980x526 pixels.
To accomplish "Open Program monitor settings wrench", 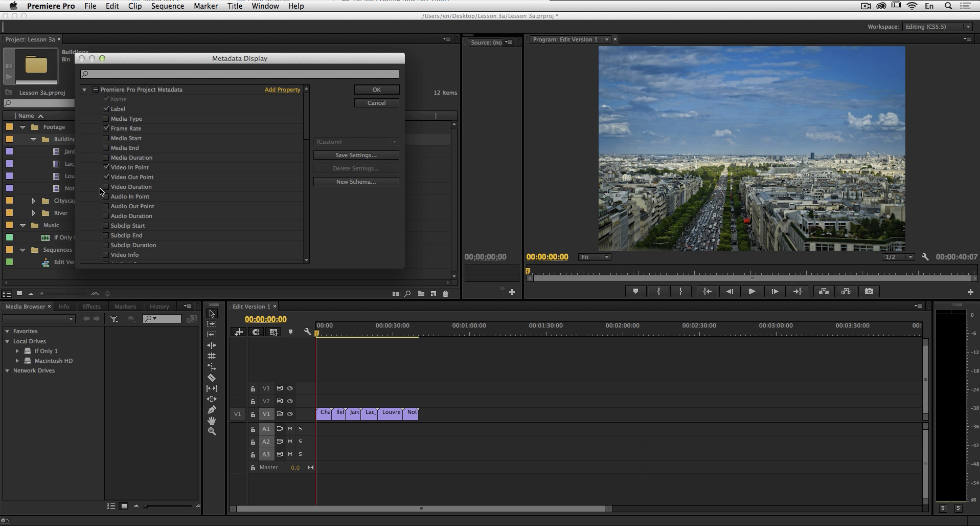I will 925,257.
